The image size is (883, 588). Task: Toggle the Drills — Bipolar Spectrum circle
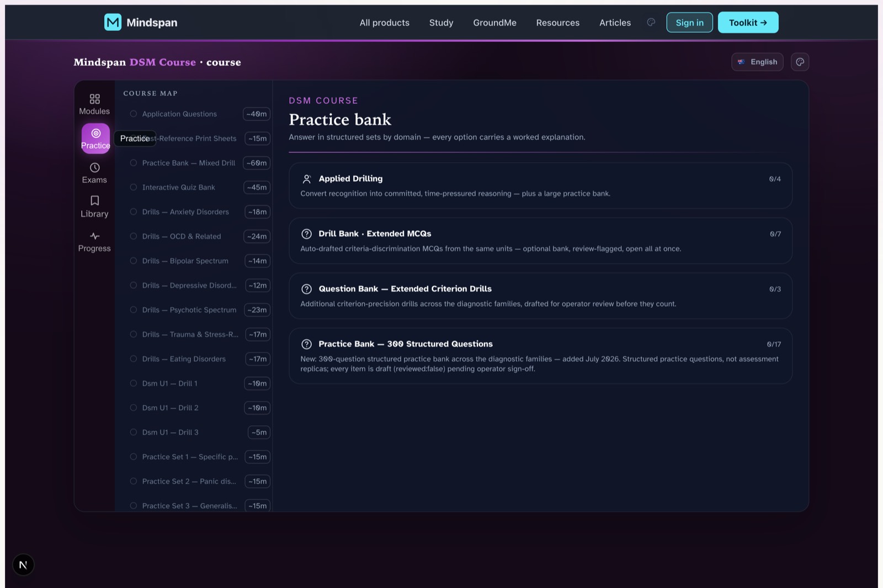point(133,261)
